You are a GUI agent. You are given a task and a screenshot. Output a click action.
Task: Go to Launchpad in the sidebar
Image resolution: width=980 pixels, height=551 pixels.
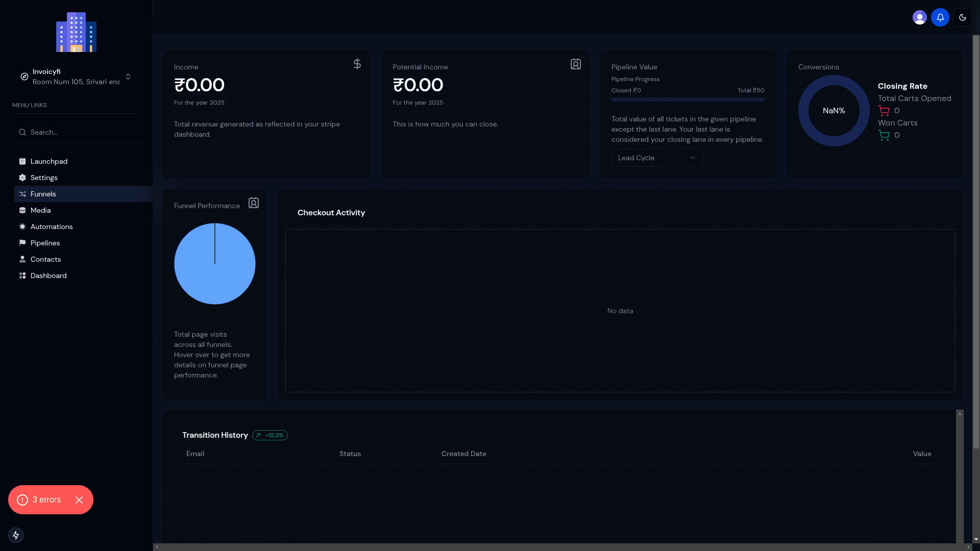[x=49, y=161]
